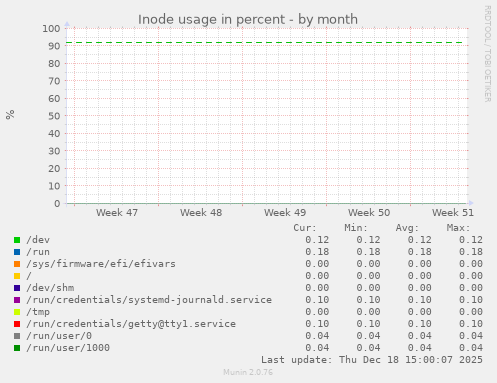Image resolution: width=497 pixels, height=383 pixels.
Task: Click the /run Max value 0.18
Action: point(471,252)
